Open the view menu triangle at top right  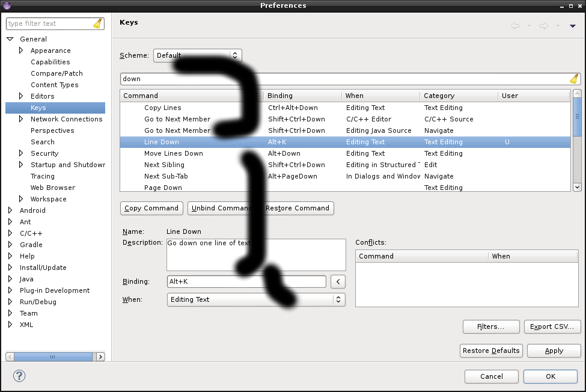click(573, 26)
